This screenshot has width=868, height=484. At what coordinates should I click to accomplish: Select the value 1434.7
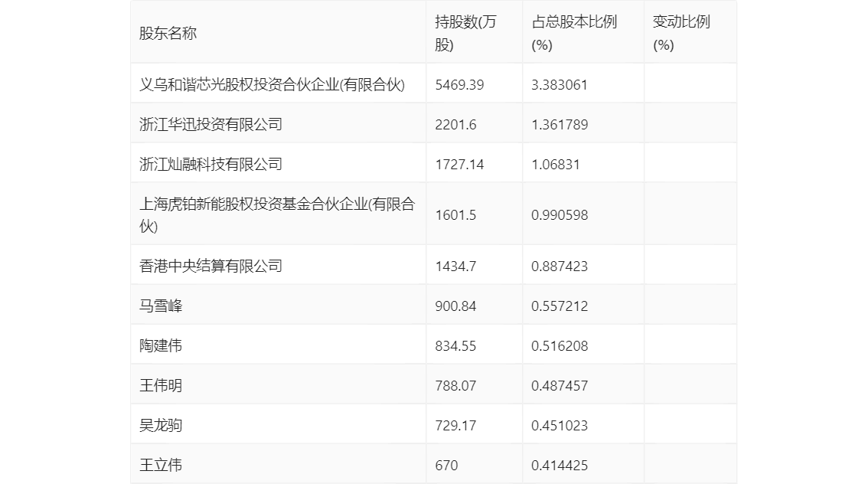455,267
